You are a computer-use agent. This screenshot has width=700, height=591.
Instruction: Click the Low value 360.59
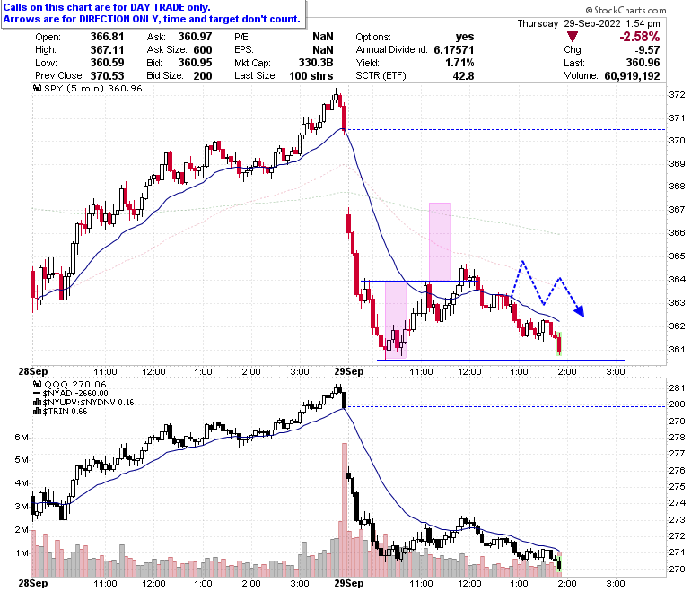tap(107, 63)
